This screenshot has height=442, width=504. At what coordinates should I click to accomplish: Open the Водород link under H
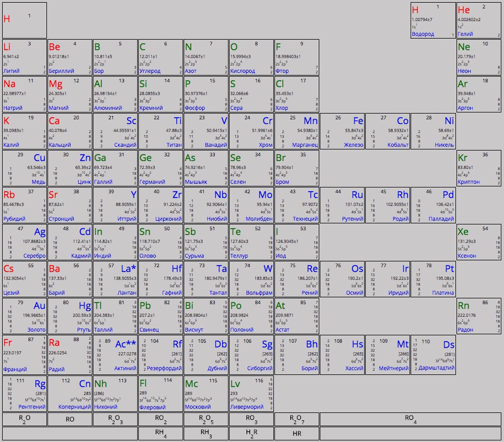click(423, 34)
